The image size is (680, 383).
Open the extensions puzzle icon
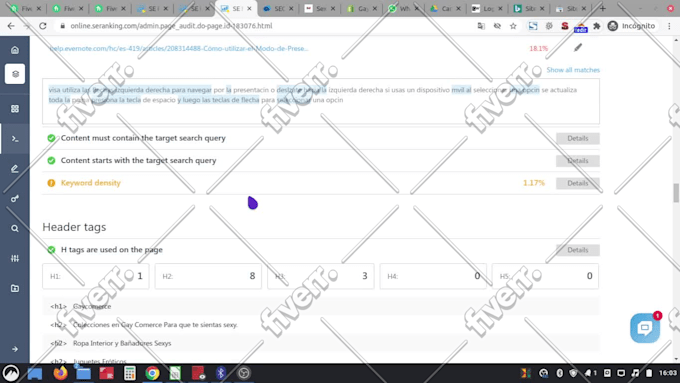[x=597, y=26]
